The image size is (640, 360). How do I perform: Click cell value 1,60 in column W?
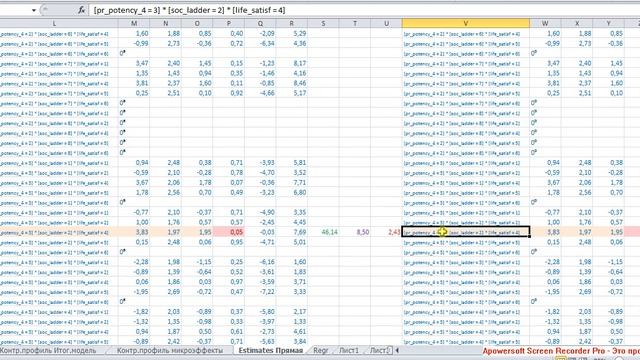click(x=553, y=33)
